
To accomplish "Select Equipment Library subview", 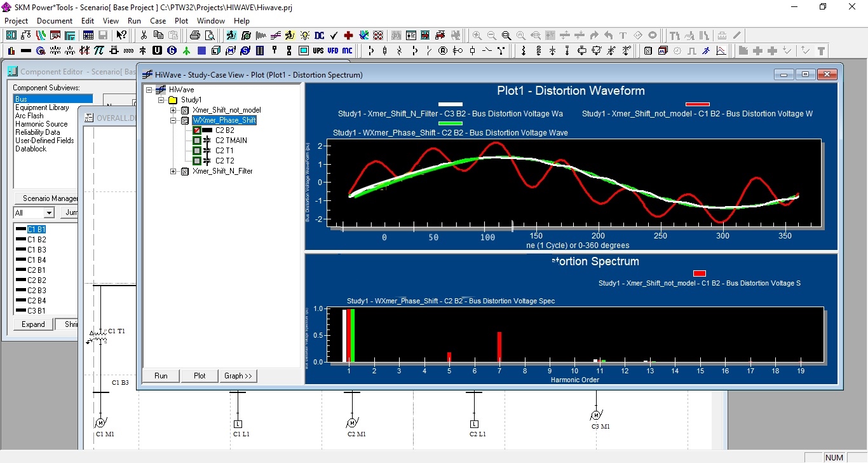I will [42, 107].
